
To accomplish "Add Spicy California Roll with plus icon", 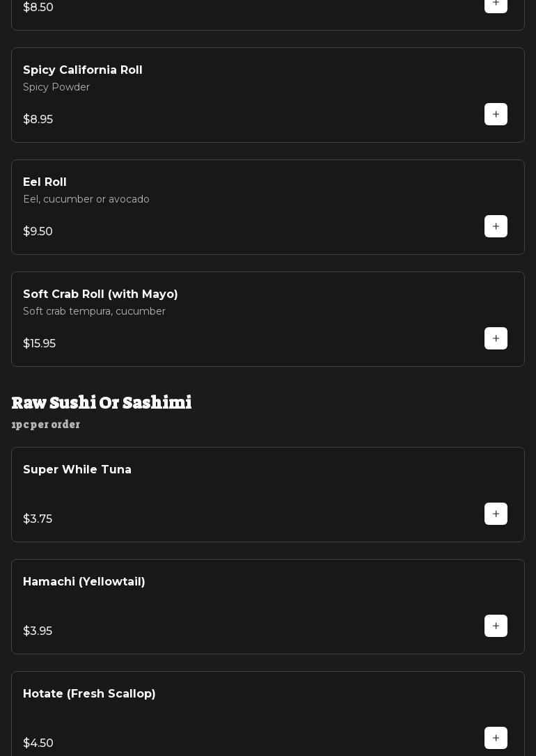I will click(x=496, y=114).
